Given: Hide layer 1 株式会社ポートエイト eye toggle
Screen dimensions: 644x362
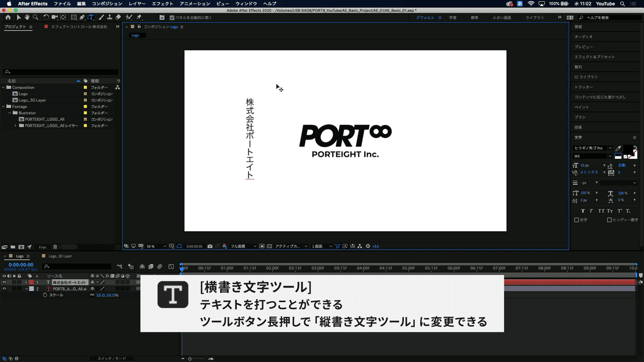Looking at the screenshot, I should 4,282.
